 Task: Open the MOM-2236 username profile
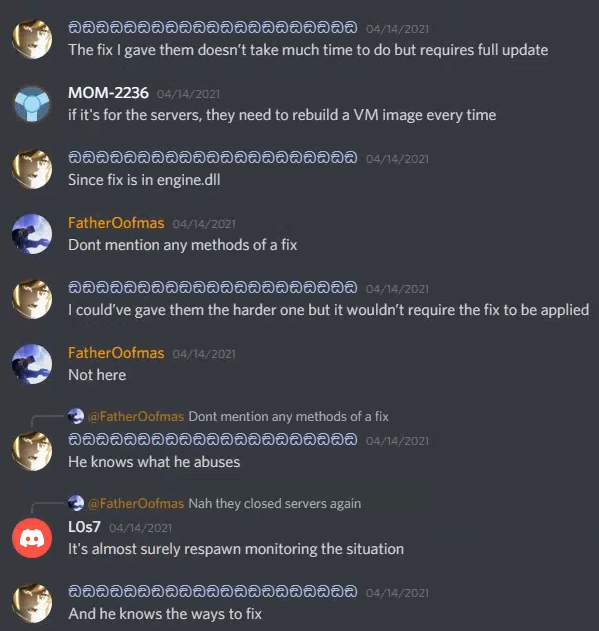[108, 93]
